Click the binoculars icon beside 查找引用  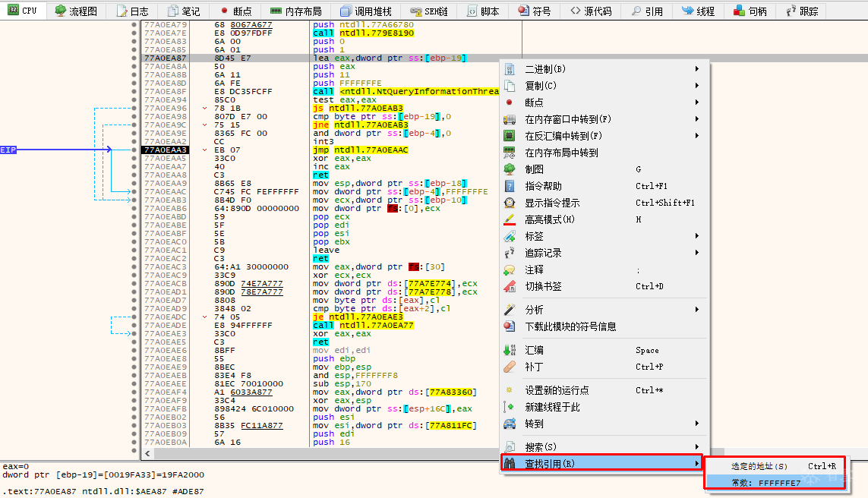[x=510, y=464]
